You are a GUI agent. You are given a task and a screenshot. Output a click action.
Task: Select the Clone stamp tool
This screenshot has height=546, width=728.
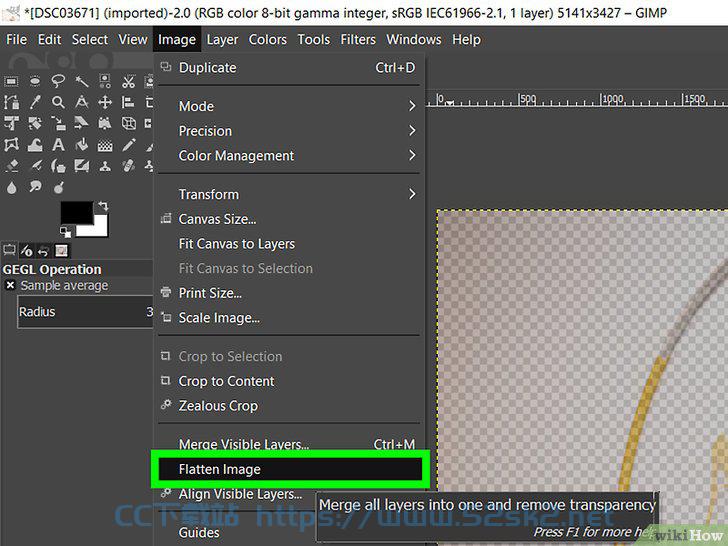[x=105, y=166]
